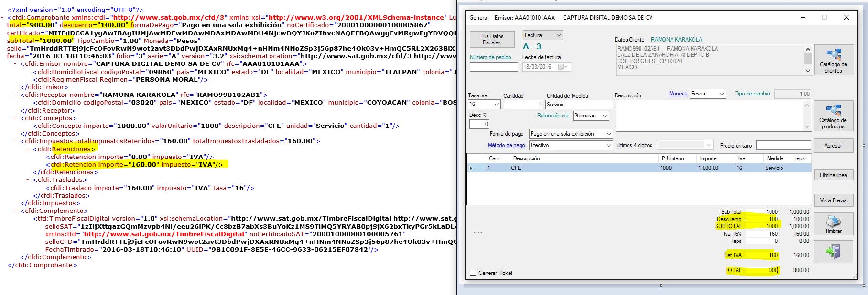Collapse the cfdi:Emisor XML node
Image resolution: width=868 pixels, height=295 pixels.
click(15, 63)
